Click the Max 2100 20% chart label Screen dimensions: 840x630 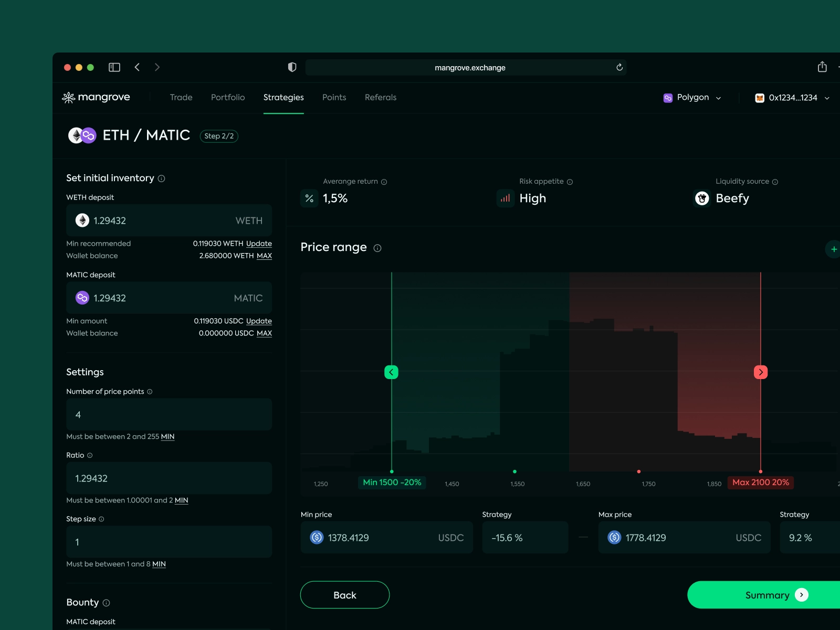761,482
